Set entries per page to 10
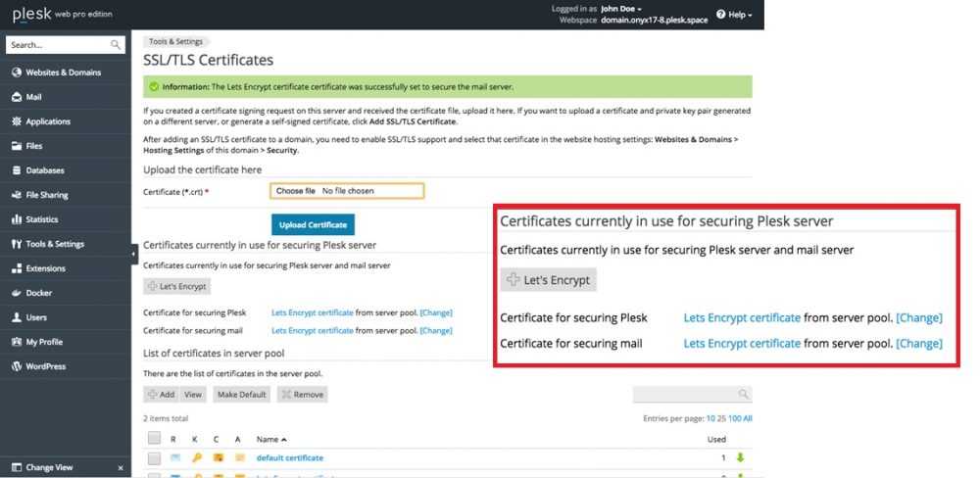The image size is (980, 478). [x=710, y=418]
